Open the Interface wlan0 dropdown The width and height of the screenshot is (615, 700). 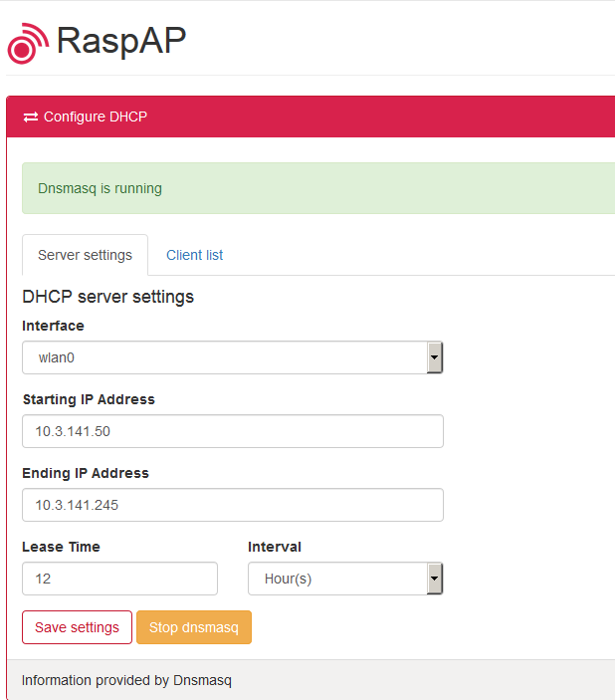(x=233, y=357)
